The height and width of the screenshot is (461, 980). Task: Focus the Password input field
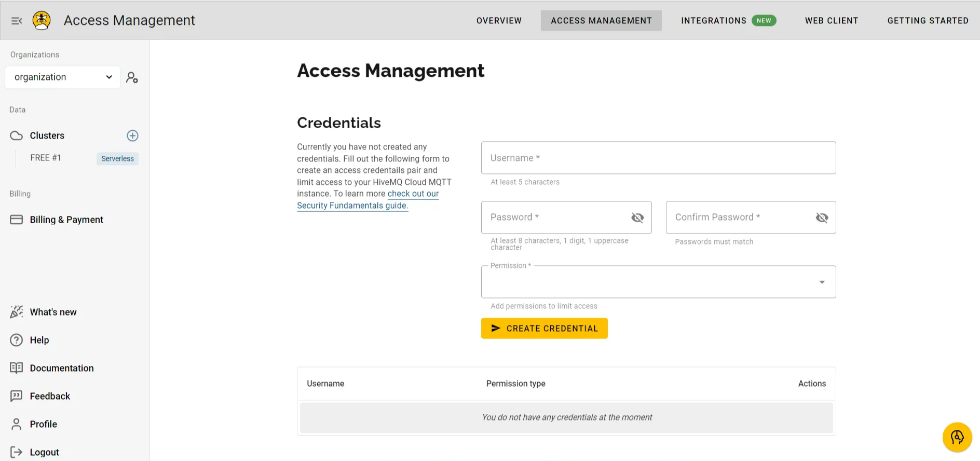point(566,218)
